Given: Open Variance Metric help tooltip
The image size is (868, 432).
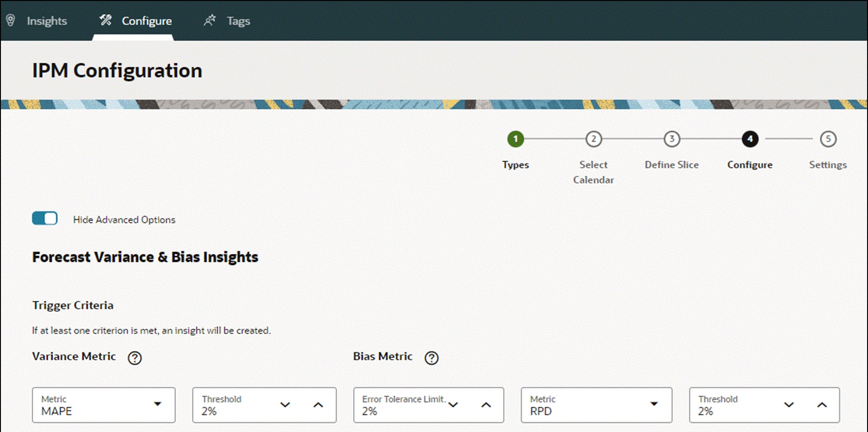Looking at the screenshot, I should (135, 358).
